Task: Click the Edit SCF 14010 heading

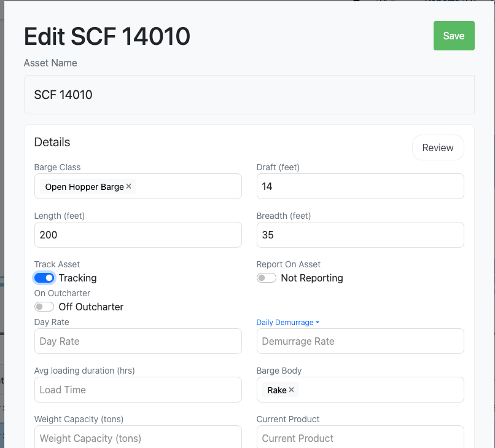Action: coord(107,37)
